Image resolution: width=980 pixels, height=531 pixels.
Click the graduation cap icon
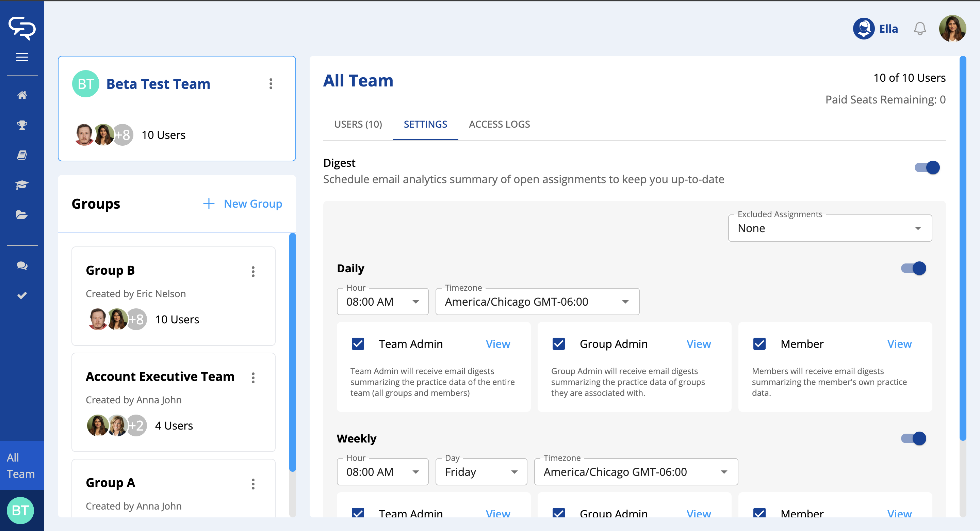[22, 185]
